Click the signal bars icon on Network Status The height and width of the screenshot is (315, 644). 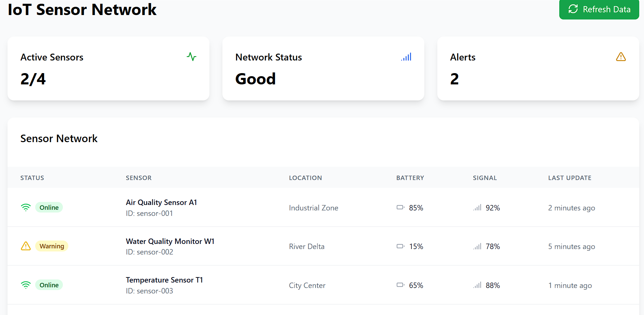tap(406, 57)
